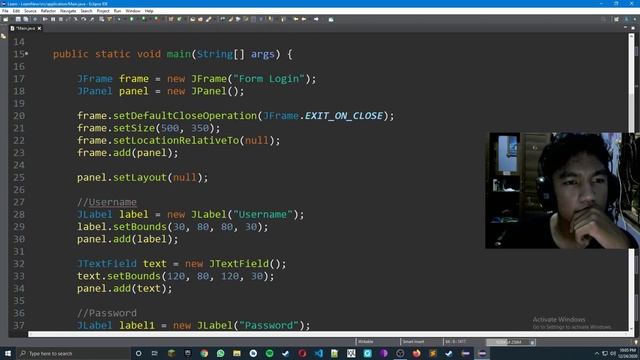Click the Windows Start button

[8, 353]
